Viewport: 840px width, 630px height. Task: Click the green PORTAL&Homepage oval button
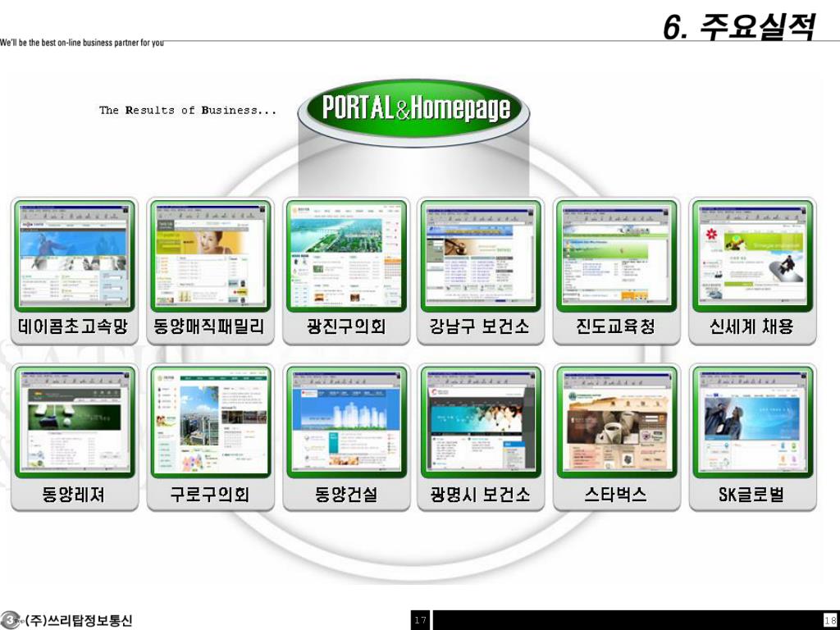click(413, 110)
